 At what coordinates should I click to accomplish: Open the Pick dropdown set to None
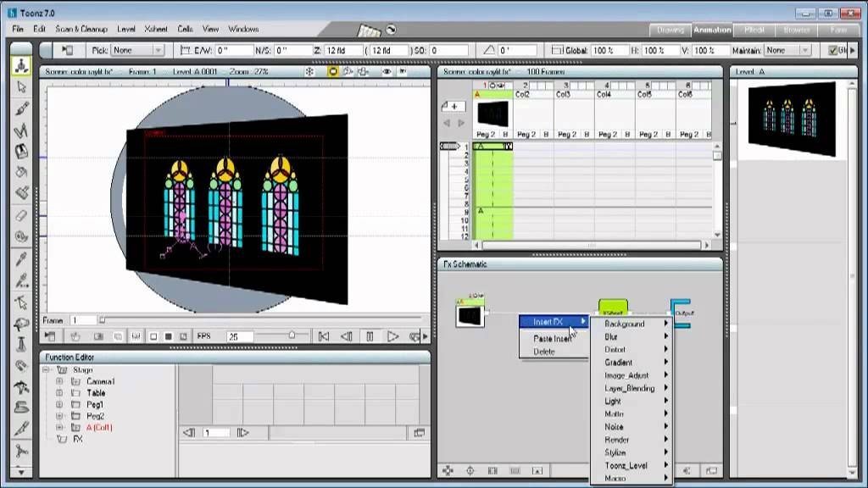coord(137,50)
